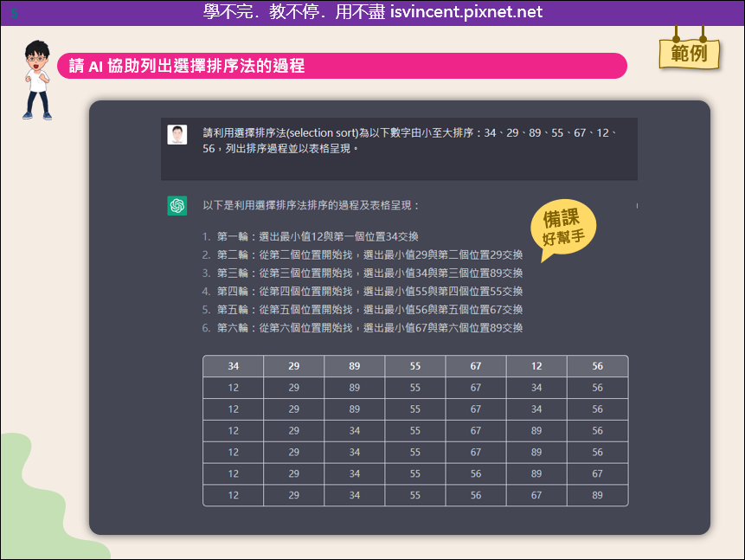The image size is (745, 560).
Task: Click the cartoon teacher character with glasses
Action: [x=36, y=80]
